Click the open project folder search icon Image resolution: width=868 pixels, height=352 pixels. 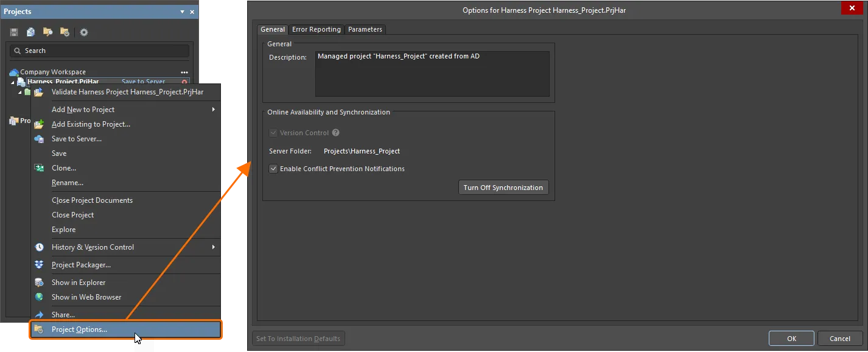[x=47, y=32]
